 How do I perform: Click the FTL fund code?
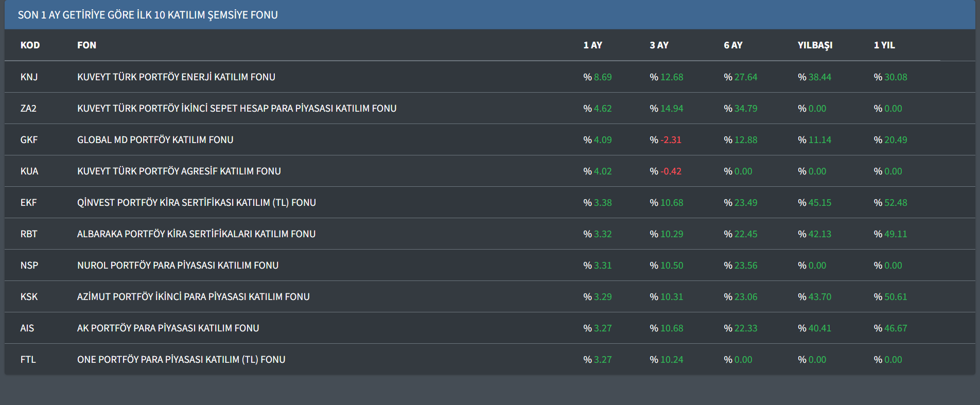pos(28,360)
